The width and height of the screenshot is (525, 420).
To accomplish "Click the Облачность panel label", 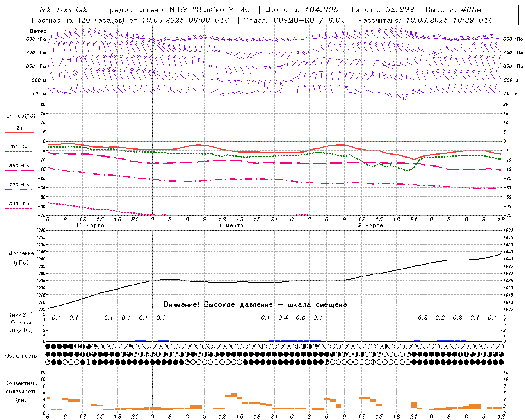I will 21,356.
